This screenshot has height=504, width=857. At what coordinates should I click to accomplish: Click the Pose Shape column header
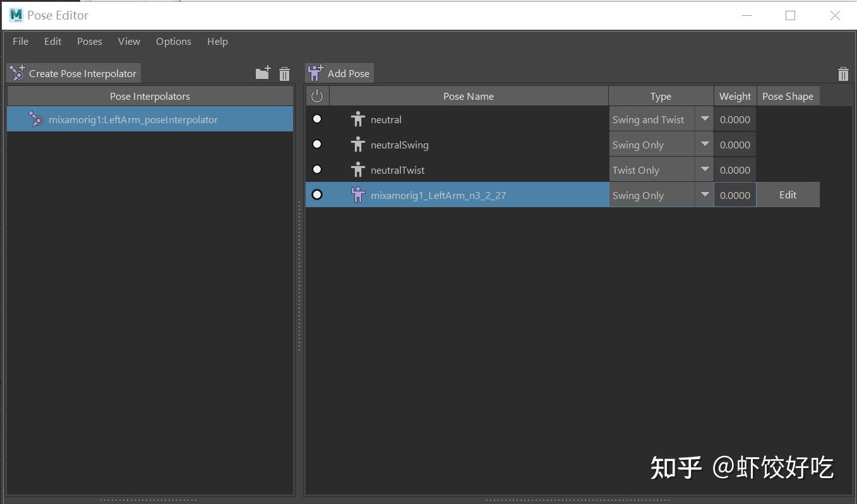[x=788, y=96]
